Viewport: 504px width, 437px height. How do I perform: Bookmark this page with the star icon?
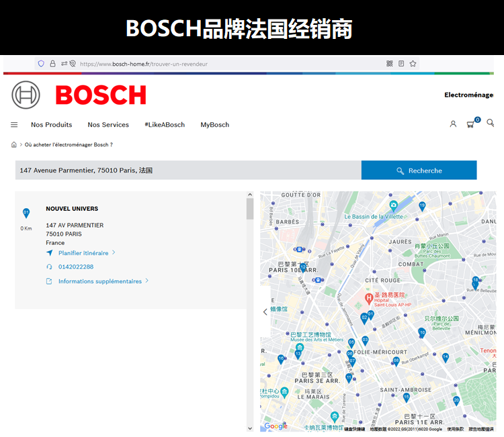[413, 64]
